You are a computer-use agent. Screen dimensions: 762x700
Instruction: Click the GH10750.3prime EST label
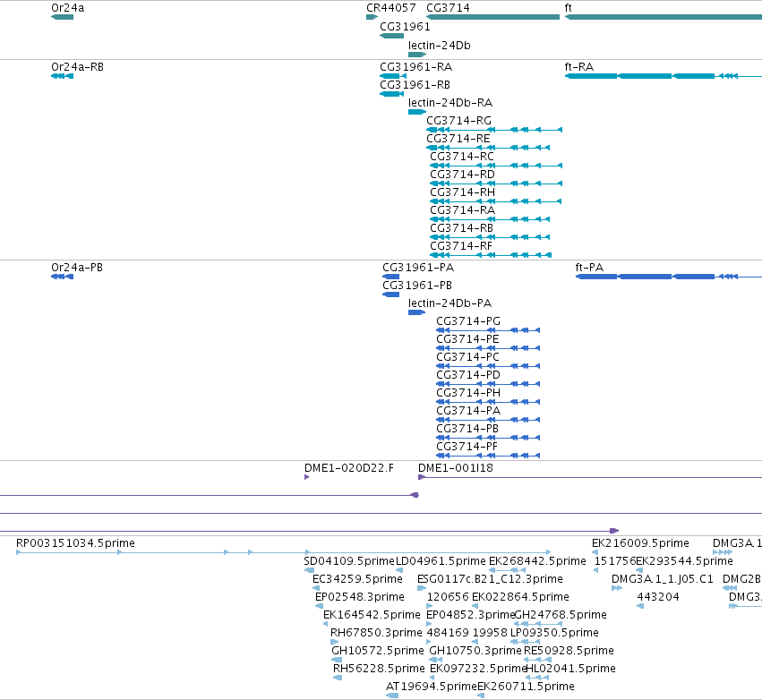[475, 651]
